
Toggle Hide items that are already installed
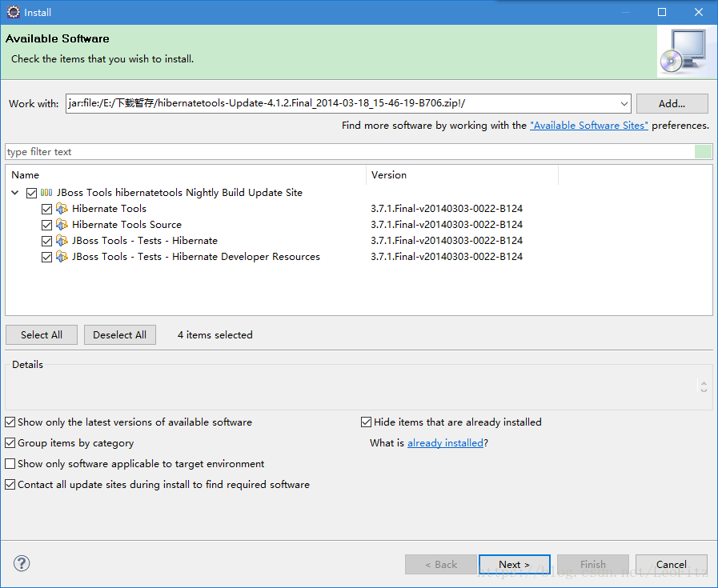366,422
